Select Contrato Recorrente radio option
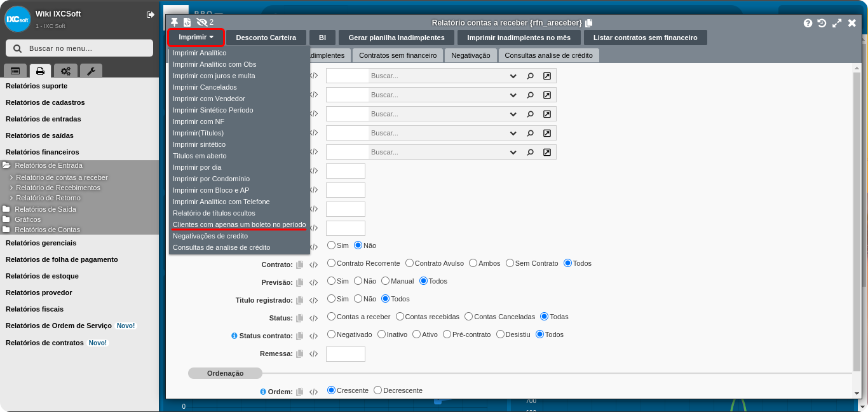 (x=331, y=263)
